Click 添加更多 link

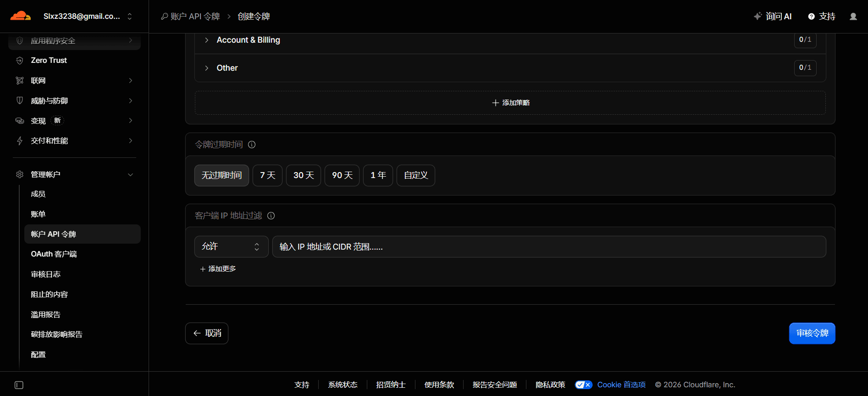[x=218, y=269]
